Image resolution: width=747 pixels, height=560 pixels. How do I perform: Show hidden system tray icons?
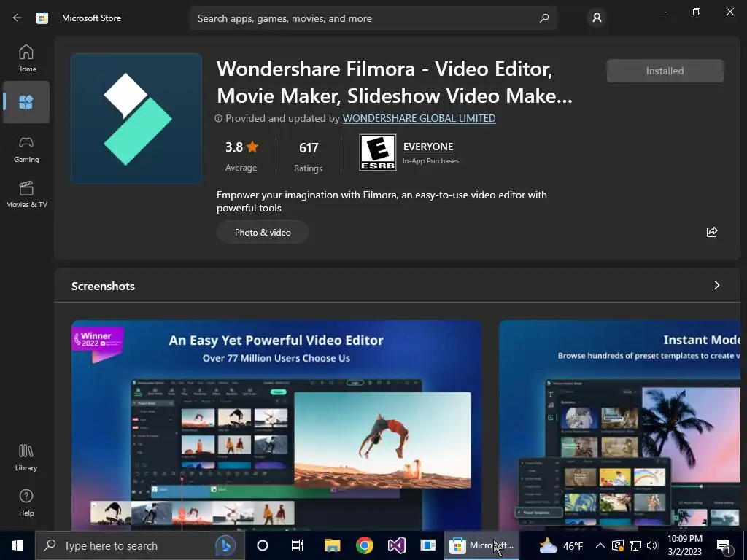coord(600,545)
